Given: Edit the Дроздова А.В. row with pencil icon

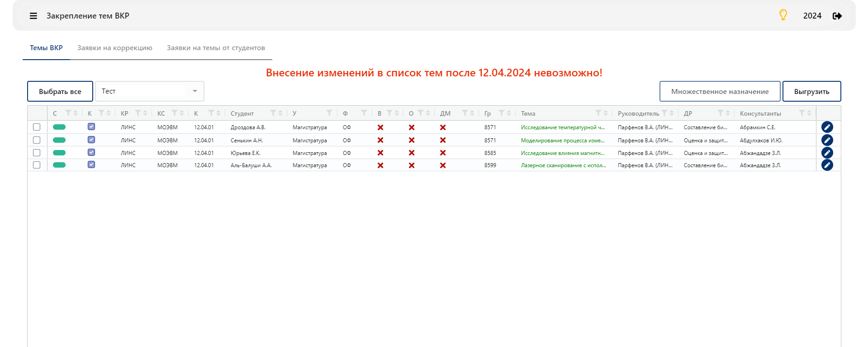Looking at the screenshot, I should point(827,127).
